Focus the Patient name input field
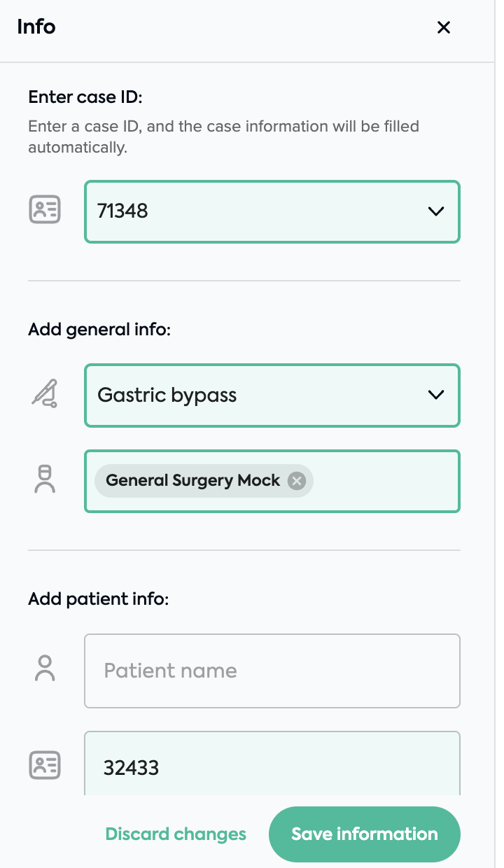Image resolution: width=504 pixels, height=868 pixels. click(x=272, y=671)
